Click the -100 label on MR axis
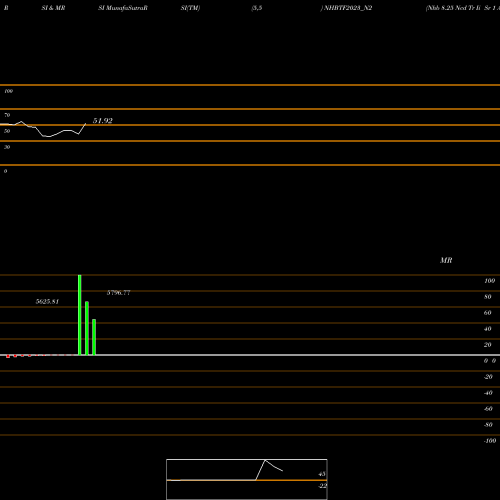Viewport: 500px width, 500px height. pyautogui.click(x=490, y=441)
